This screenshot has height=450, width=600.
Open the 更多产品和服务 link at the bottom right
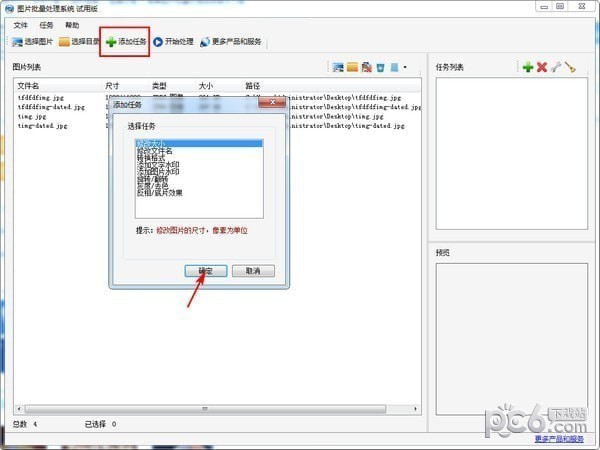(559, 439)
